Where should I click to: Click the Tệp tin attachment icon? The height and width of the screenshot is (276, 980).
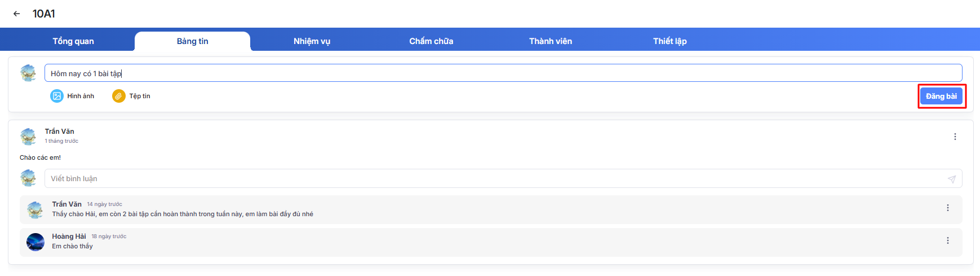point(118,96)
